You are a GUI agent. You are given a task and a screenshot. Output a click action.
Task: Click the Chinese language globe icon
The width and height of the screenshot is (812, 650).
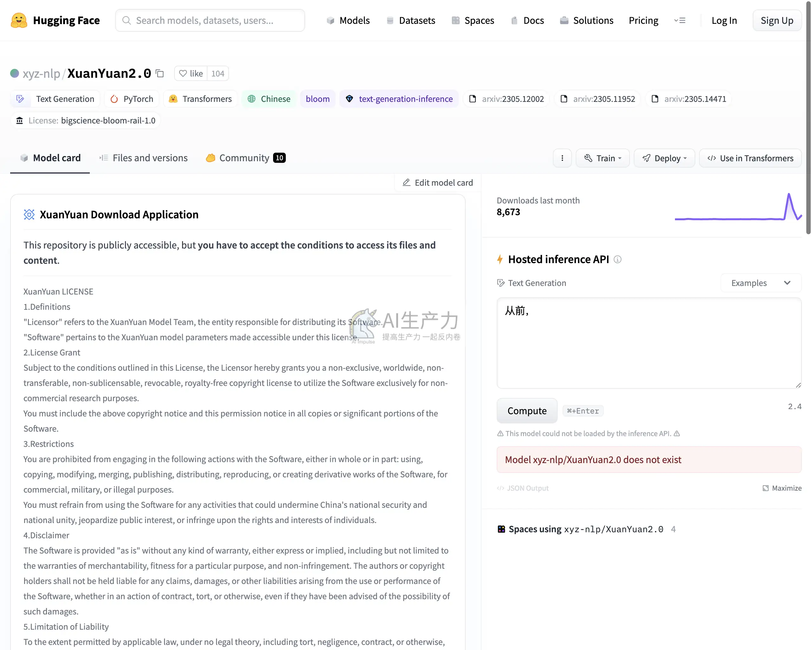tap(252, 99)
